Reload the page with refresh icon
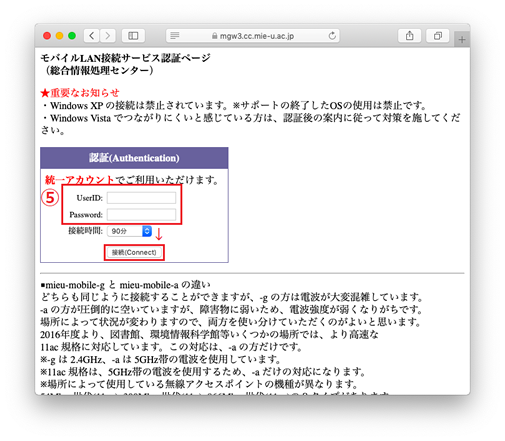The height and width of the screenshot is (441, 505). (x=332, y=36)
